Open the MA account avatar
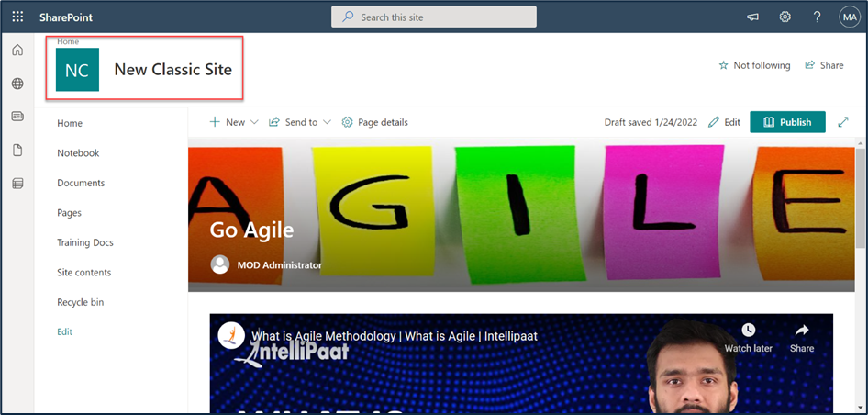The height and width of the screenshot is (415, 868). [x=849, y=17]
